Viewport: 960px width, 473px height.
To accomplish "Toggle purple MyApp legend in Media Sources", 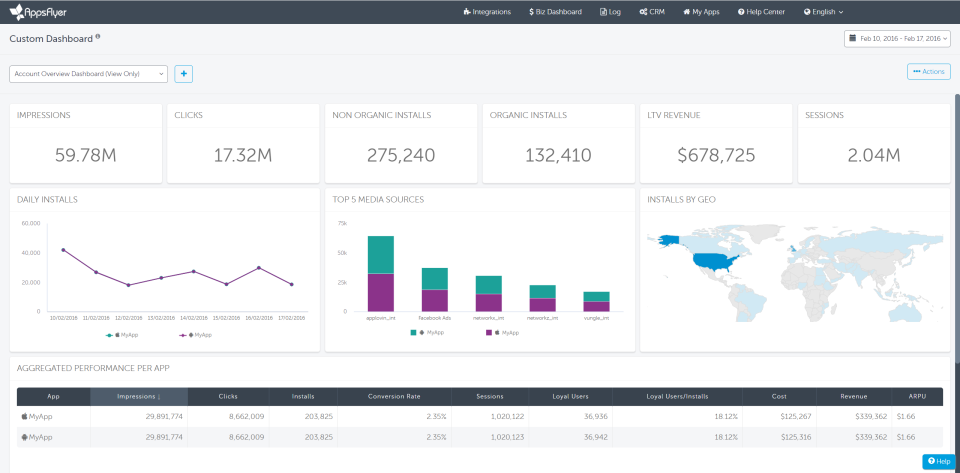I will (503, 331).
